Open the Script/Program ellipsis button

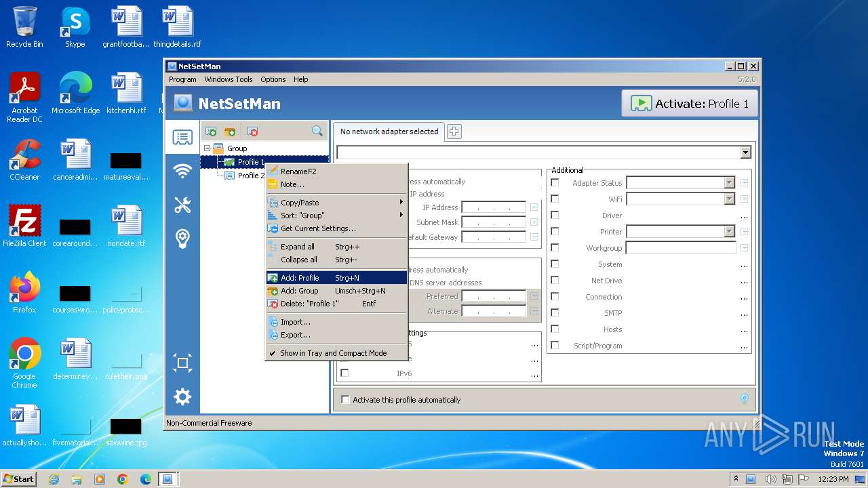point(744,346)
